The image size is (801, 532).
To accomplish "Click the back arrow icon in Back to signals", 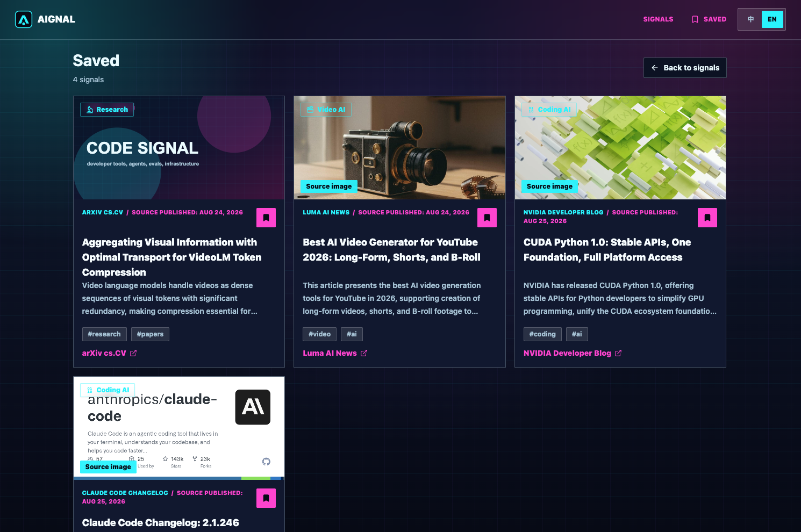I will (x=655, y=68).
